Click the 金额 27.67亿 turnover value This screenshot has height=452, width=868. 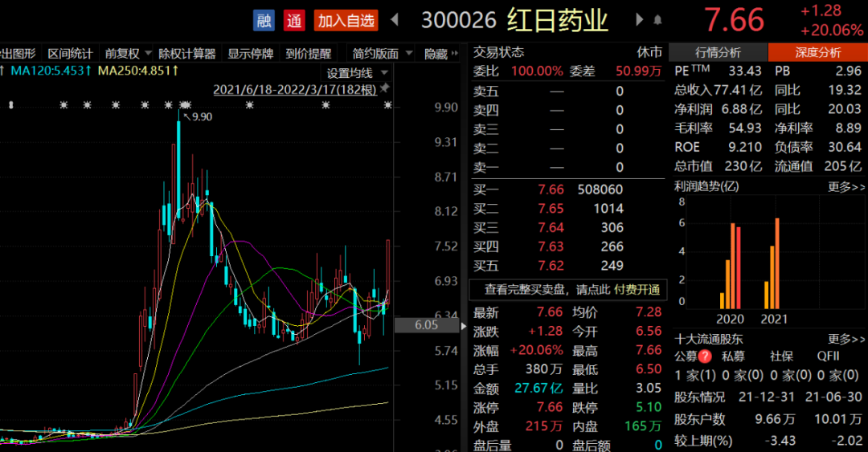538,389
